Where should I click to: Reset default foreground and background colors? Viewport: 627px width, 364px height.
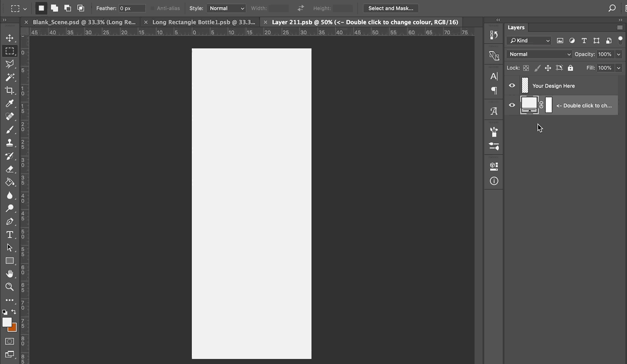click(x=5, y=312)
